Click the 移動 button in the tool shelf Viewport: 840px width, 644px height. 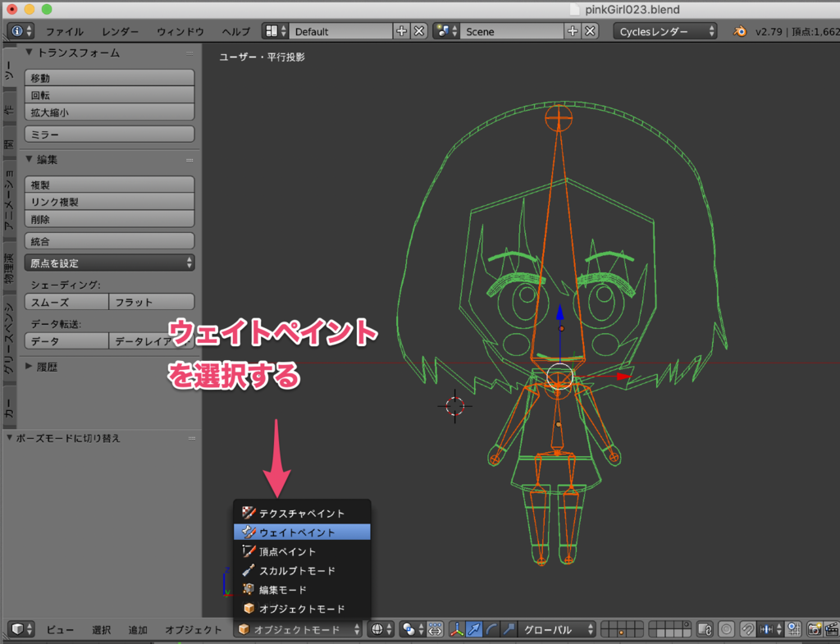coord(109,77)
